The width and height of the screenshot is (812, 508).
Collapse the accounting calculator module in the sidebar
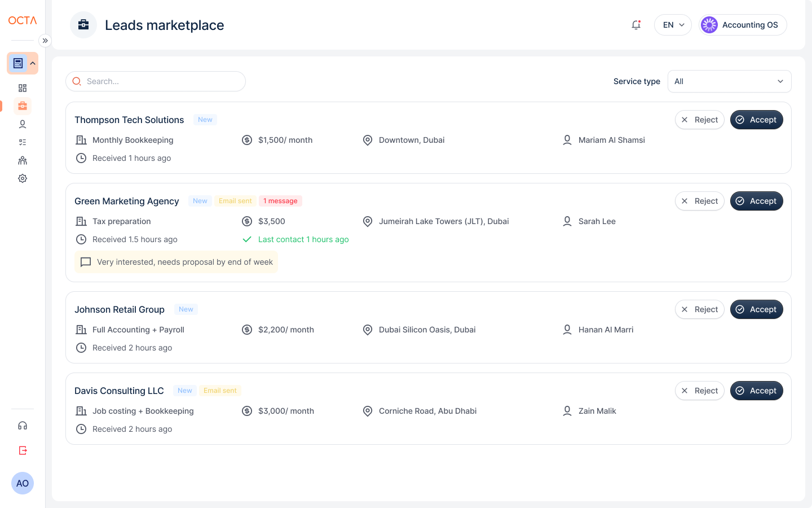pos(23,63)
